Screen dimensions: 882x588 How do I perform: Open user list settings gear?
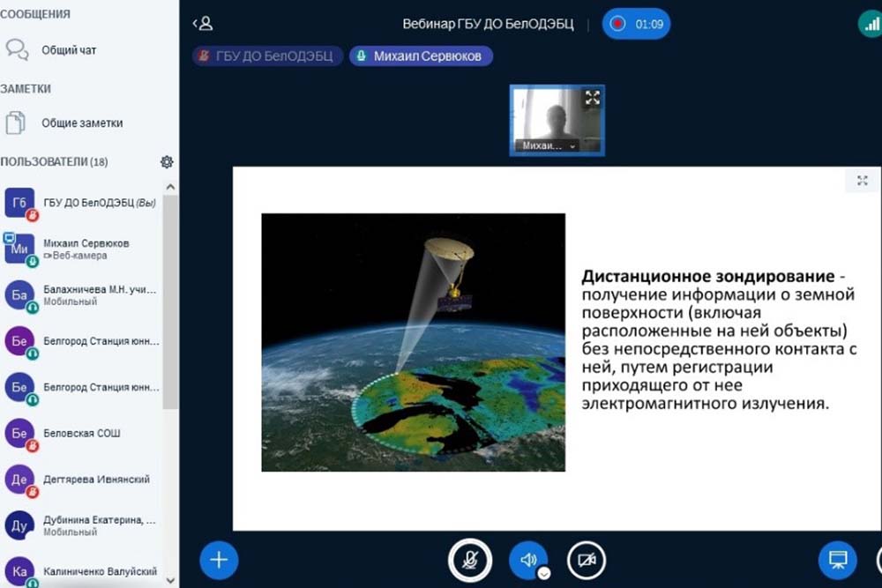(167, 162)
